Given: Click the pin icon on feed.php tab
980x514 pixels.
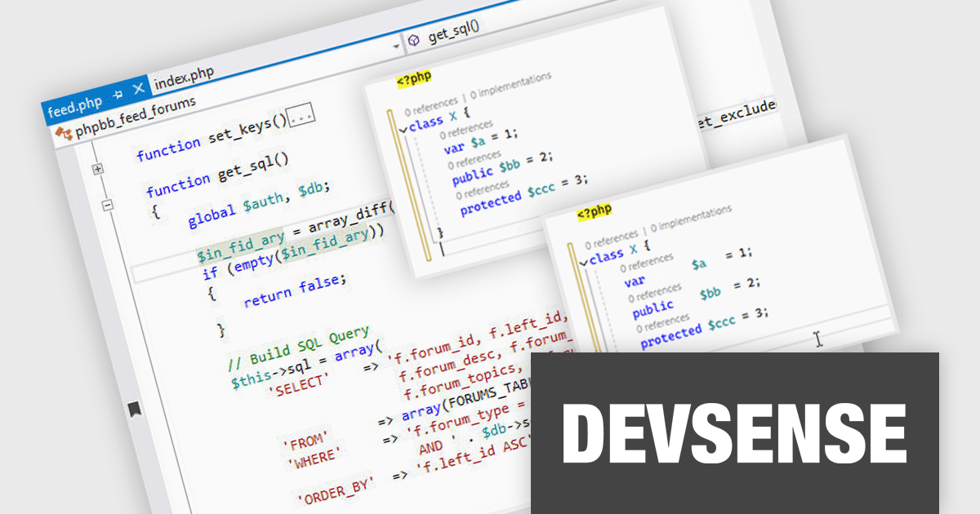Looking at the screenshot, I should tap(117, 94).
